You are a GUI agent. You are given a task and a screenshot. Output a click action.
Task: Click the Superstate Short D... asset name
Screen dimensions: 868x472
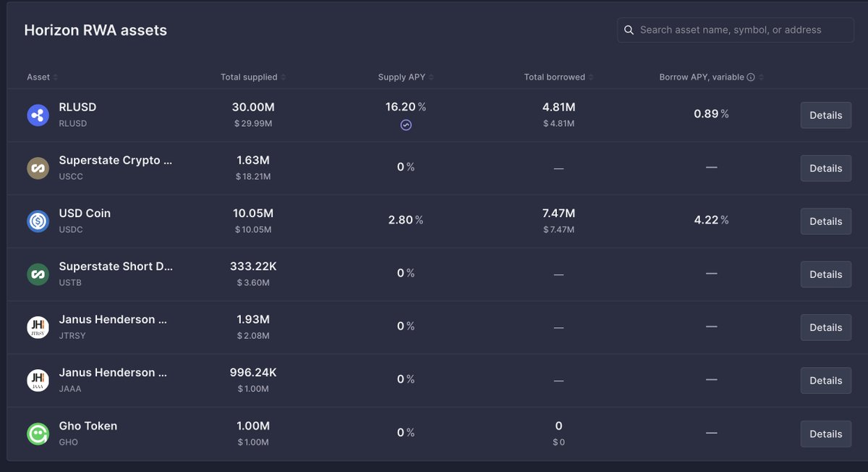(x=116, y=266)
